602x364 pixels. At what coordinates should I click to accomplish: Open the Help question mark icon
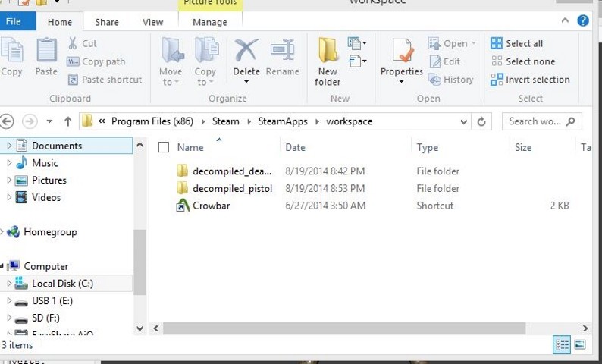pyautogui.click(x=583, y=20)
